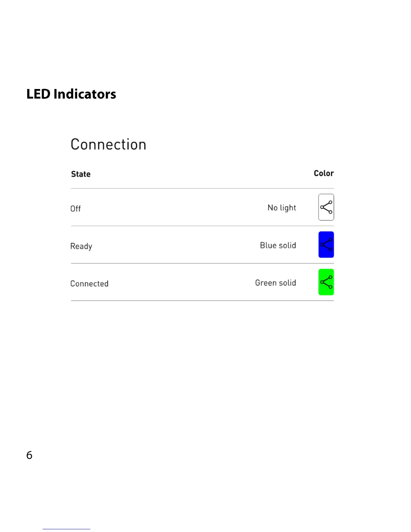Screen dimensions: 411x532
Task: Select the Ready state label
Action: [x=81, y=246]
